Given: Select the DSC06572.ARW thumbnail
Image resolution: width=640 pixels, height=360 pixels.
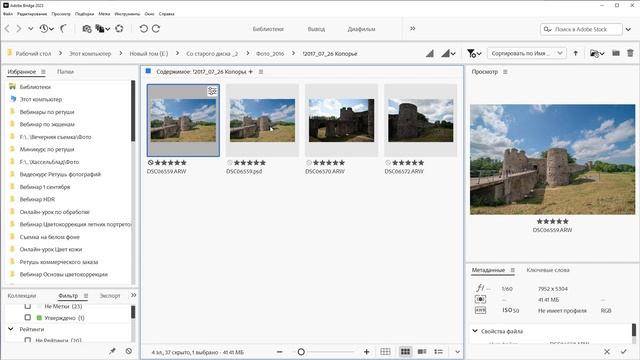Looking at the screenshot, I should click(x=421, y=120).
